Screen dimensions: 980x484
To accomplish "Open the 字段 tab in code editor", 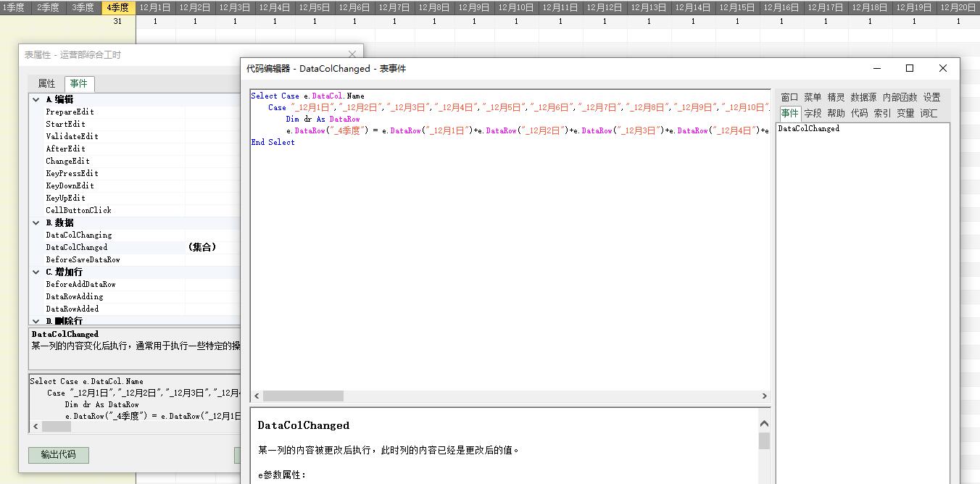I will click(x=813, y=113).
